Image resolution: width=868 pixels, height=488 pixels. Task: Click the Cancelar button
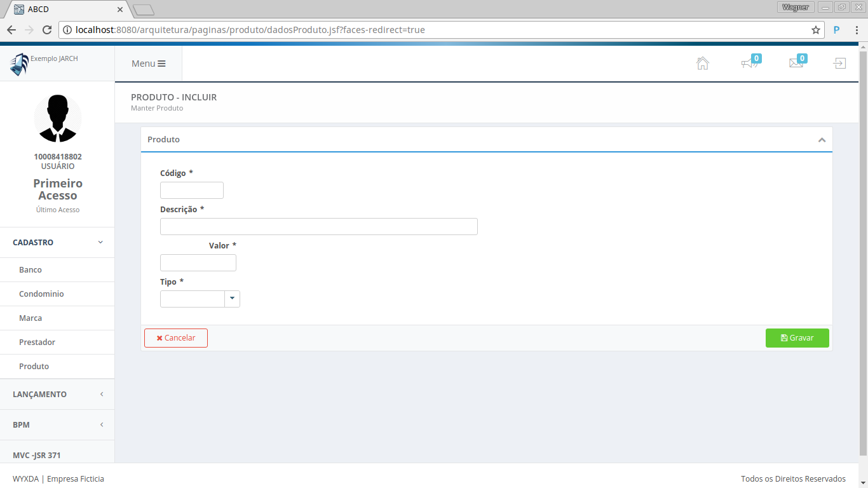(176, 338)
